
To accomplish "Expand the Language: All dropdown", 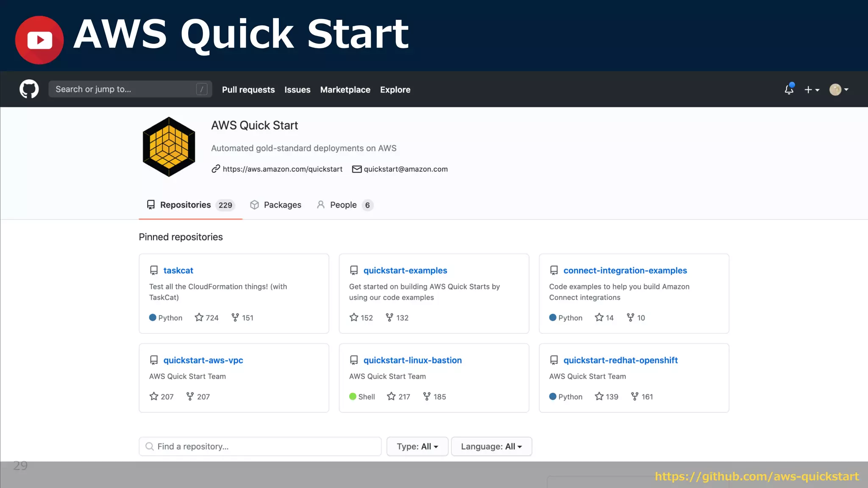I will pyautogui.click(x=492, y=446).
